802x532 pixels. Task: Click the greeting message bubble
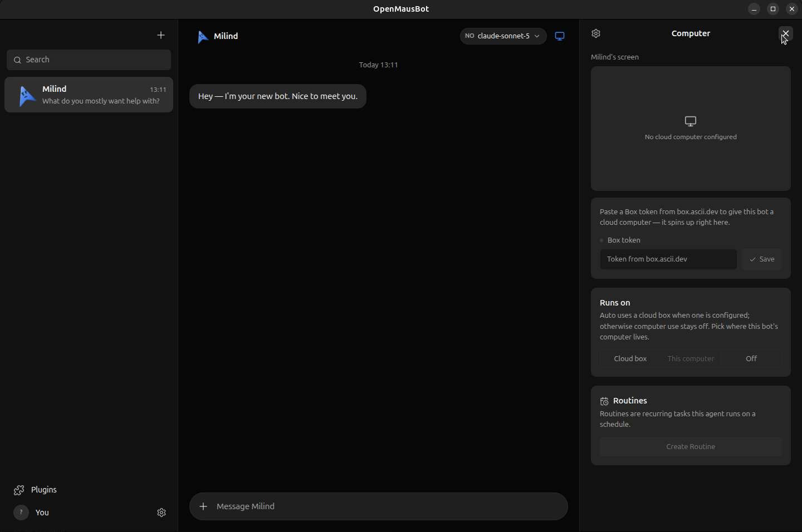[278, 96]
